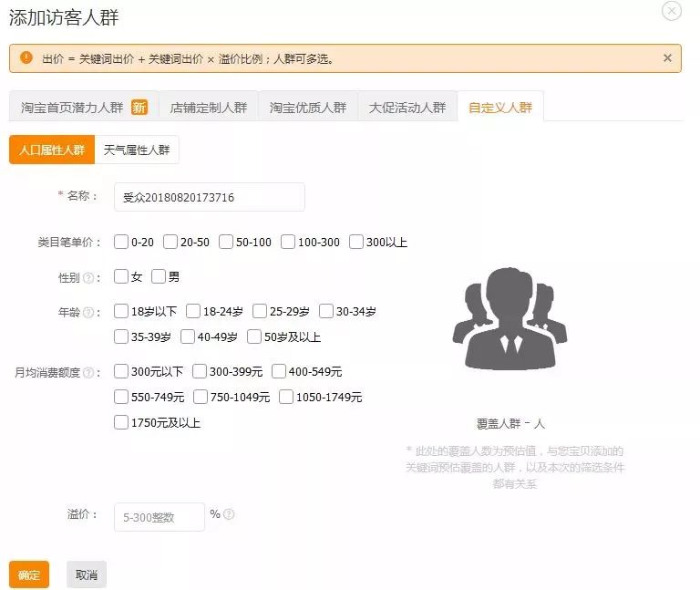Click the 名称 input field

click(210, 197)
